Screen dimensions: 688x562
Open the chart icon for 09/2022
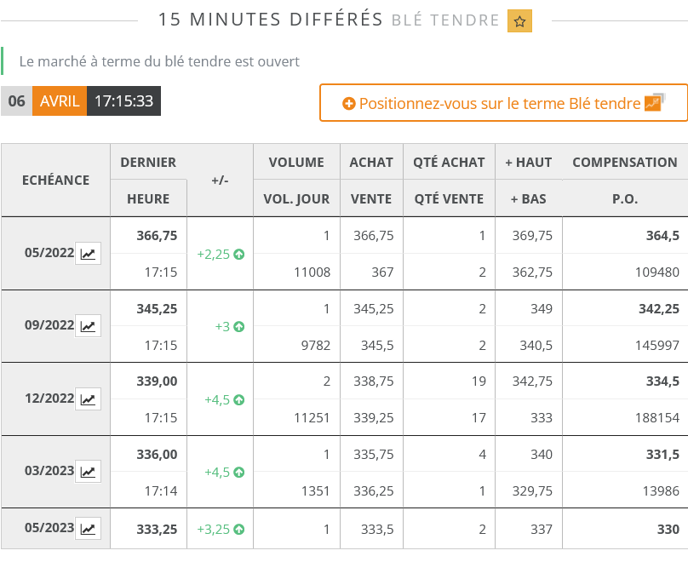point(89,326)
